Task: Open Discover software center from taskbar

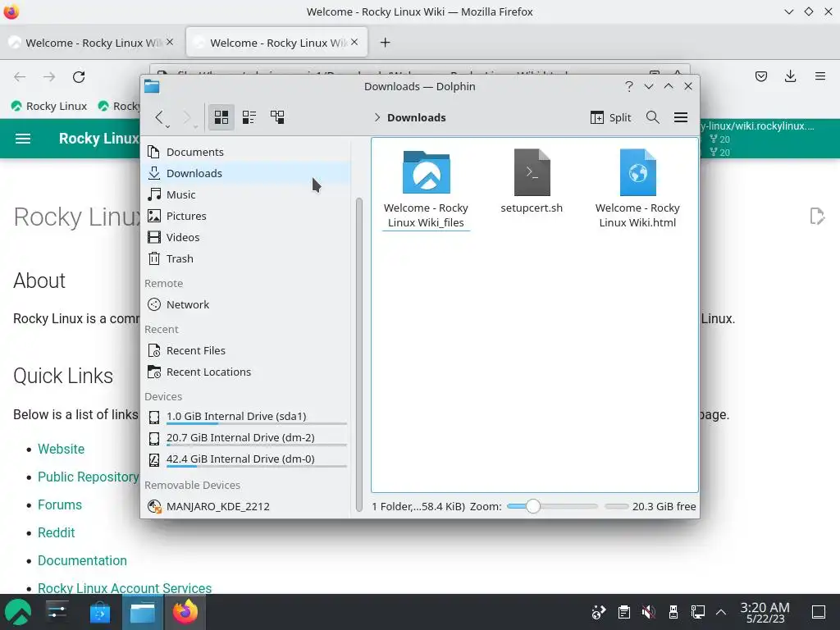Action: pos(99,612)
